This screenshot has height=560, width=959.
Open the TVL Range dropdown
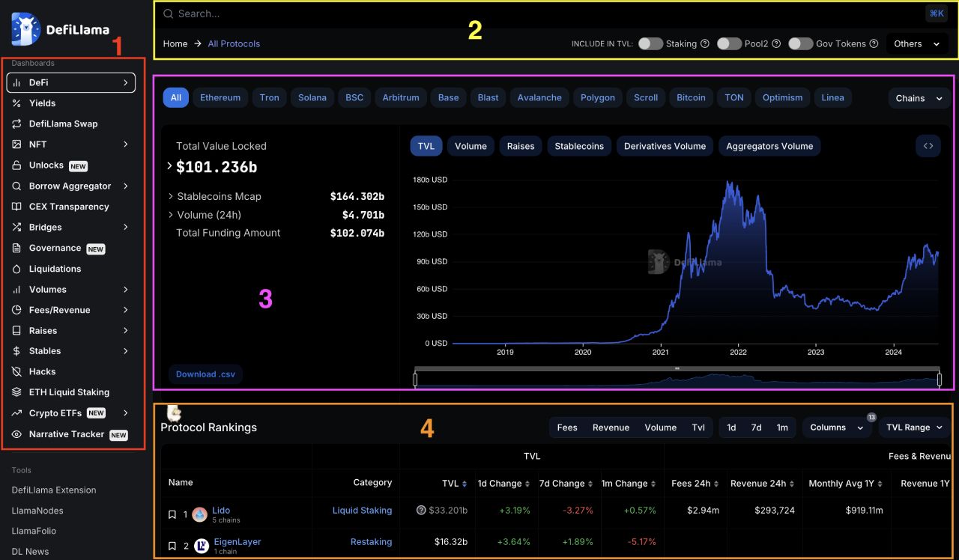914,427
